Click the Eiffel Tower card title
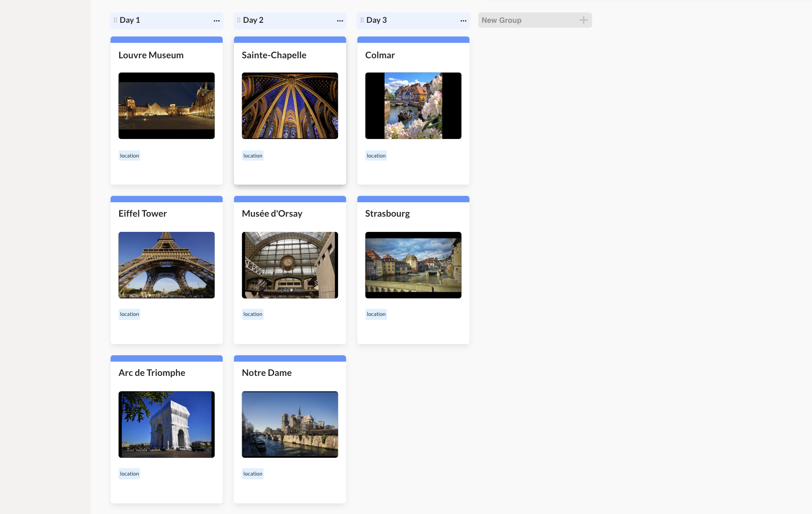The image size is (812, 514). pyautogui.click(x=142, y=214)
